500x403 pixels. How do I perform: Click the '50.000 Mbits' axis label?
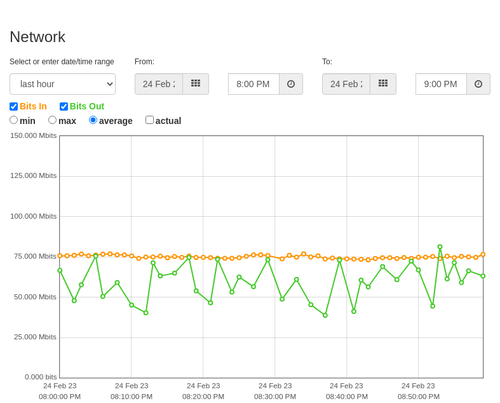click(x=35, y=297)
